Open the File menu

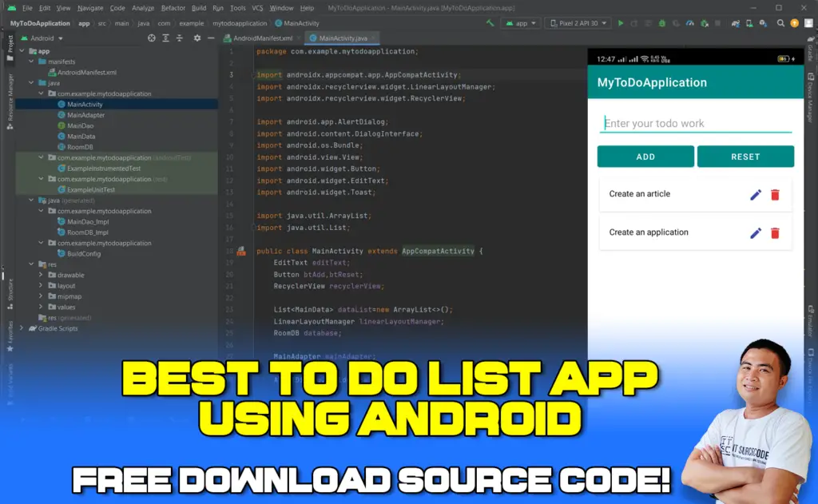[27, 8]
